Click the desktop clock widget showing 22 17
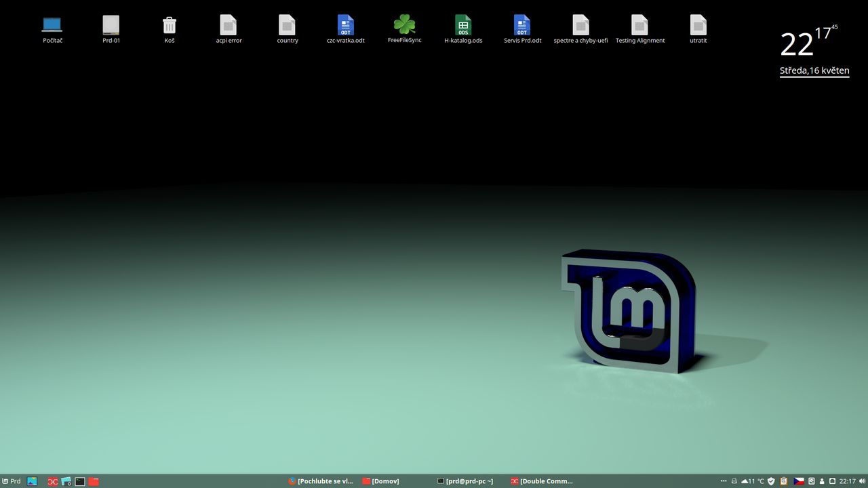 point(809,42)
